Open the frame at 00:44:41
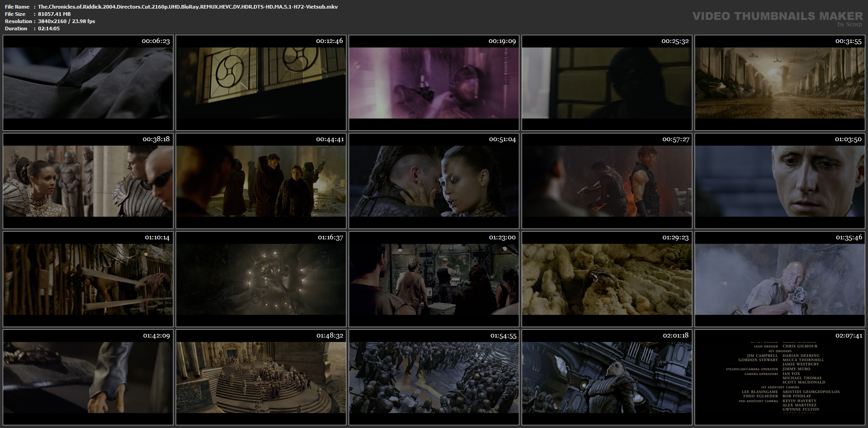The width and height of the screenshot is (868, 428). coord(261,181)
